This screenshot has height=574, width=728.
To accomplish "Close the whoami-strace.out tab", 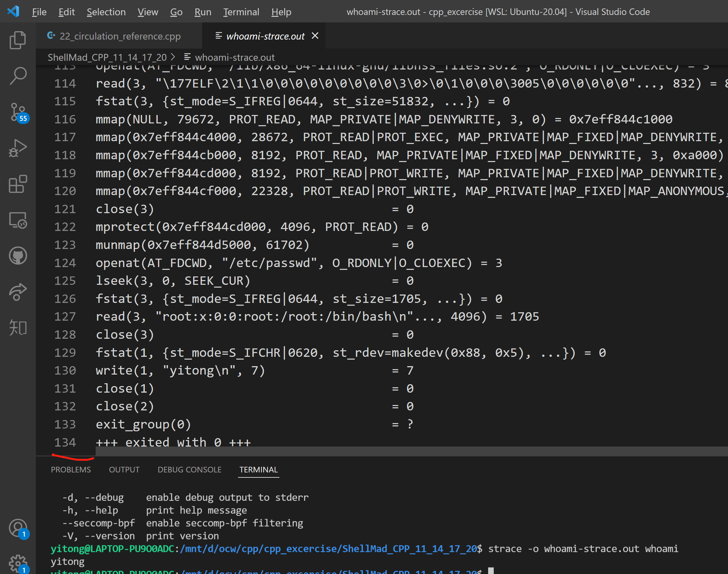I will click(315, 36).
